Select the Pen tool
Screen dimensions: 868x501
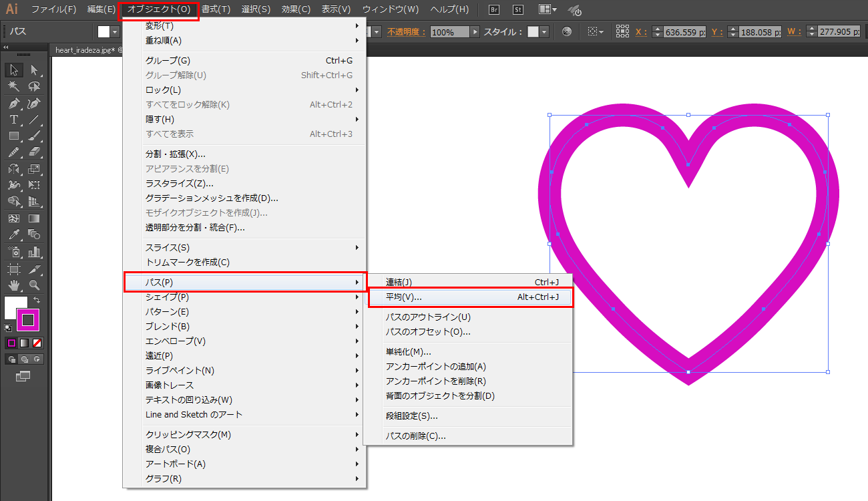[x=13, y=102]
